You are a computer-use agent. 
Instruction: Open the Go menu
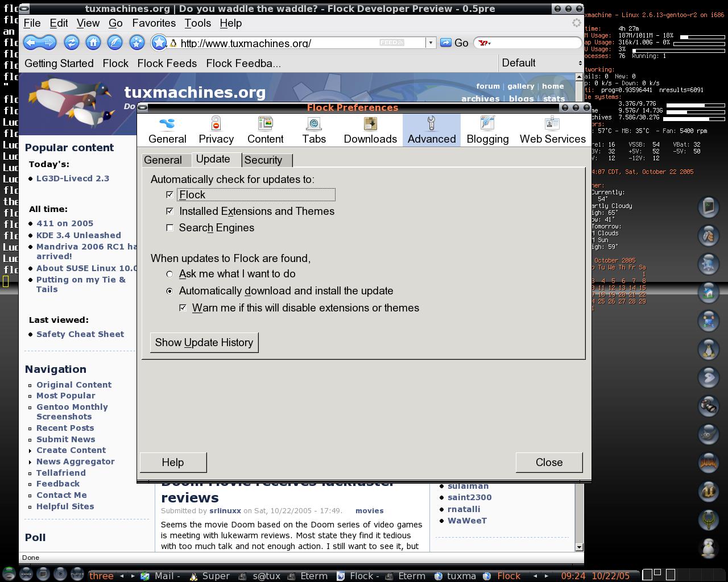(x=115, y=23)
